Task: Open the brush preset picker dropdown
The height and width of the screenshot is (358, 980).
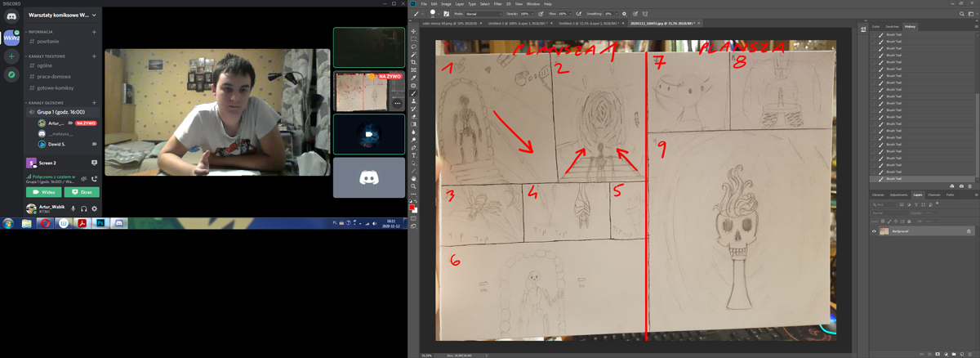Action: [439, 14]
